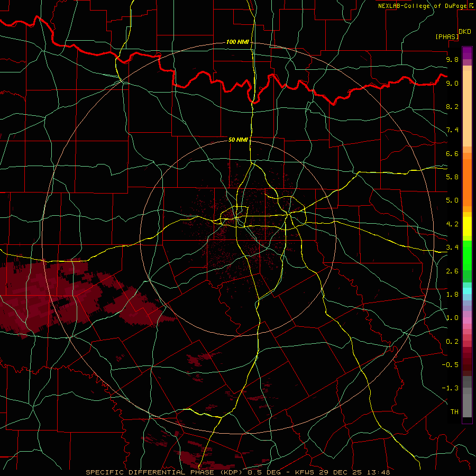Click the [PHAS] label by the legend
This screenshot has height=476, width=476.
[x=447, y=36]
